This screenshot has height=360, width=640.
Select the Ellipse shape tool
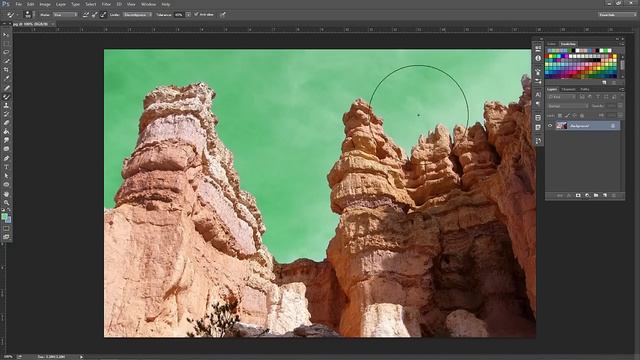pyautogui.click(x=6, y=184)
